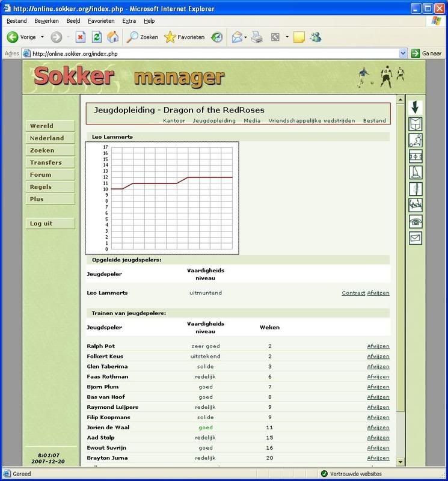Viewport: 448px width, 481px height.
Task: Open the Vorige back history dropdown arrow
Action: [43, 37]
